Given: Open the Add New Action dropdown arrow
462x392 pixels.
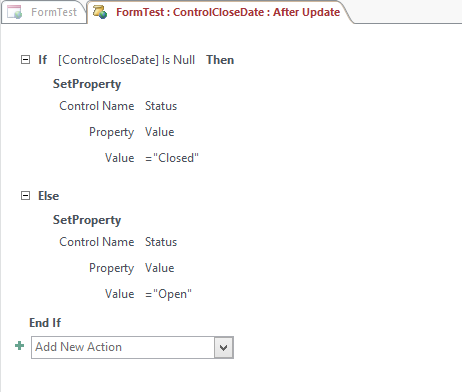Looking at the screenshot, I should click(224, 347).
